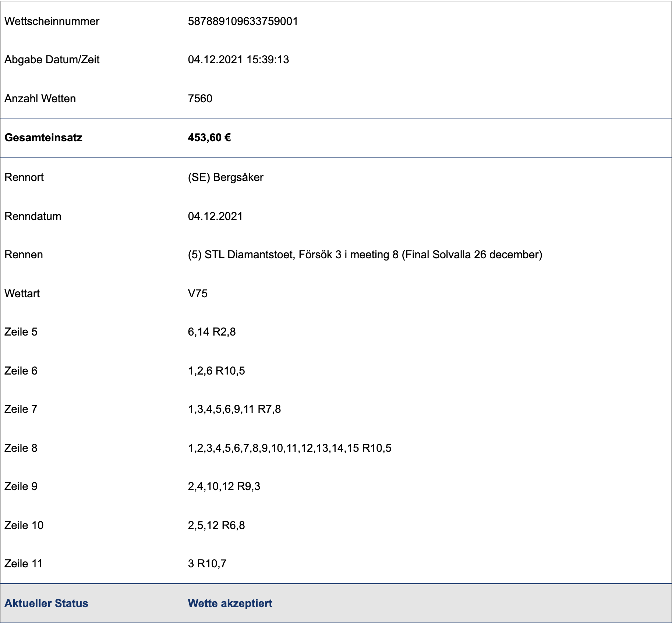Click the Abgabe Datum/Zeit label

(x=52, y=60)
